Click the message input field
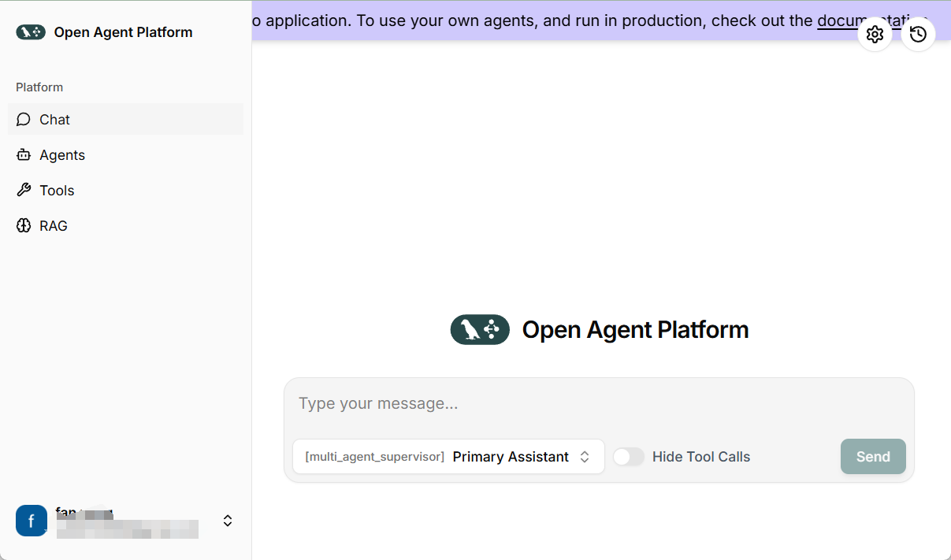Screen dimensions: 951x560 click(x=599, y=404)
